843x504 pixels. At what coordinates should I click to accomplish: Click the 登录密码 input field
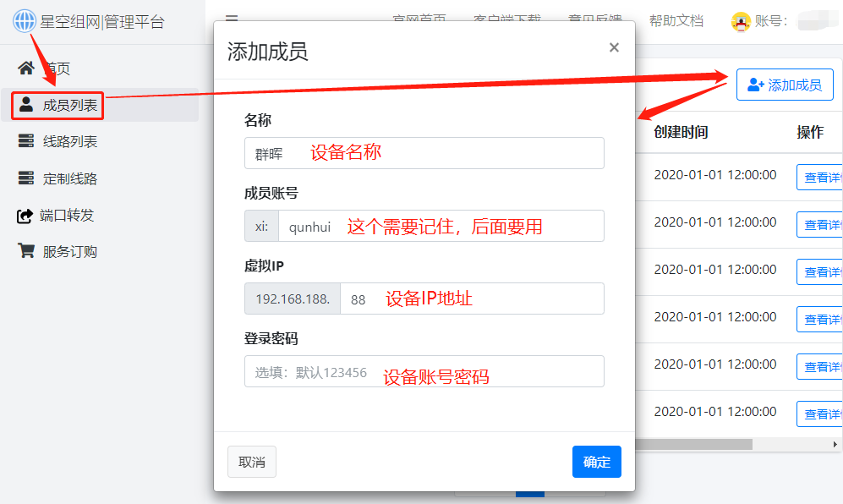(x=424, y=371)
